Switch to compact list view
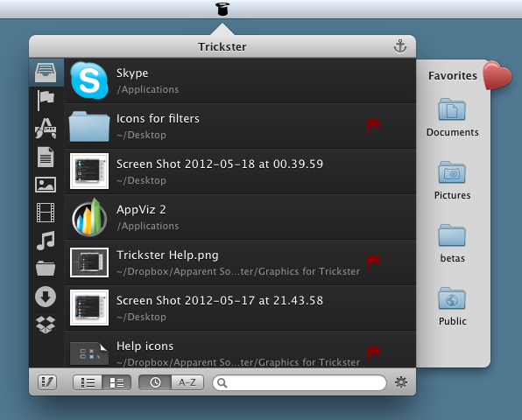 (88, 382)
